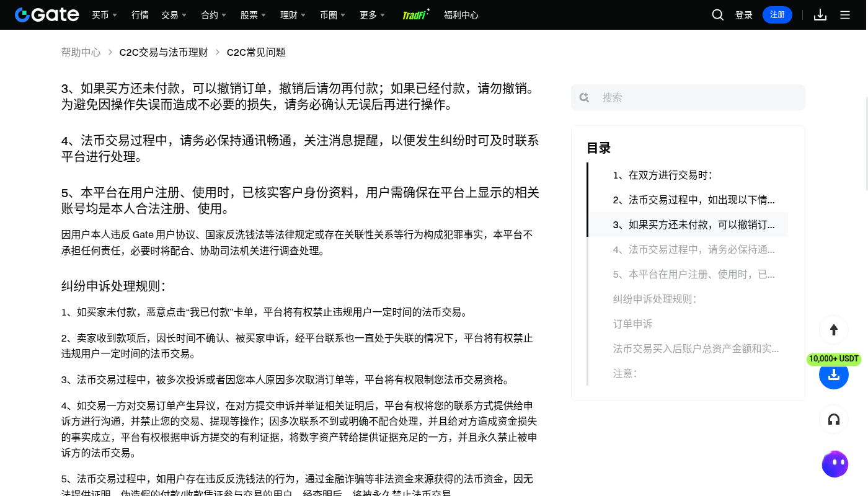Expand the 更多 dropdown menu
The width and height of the screenshot is (868, 496).
372,15
